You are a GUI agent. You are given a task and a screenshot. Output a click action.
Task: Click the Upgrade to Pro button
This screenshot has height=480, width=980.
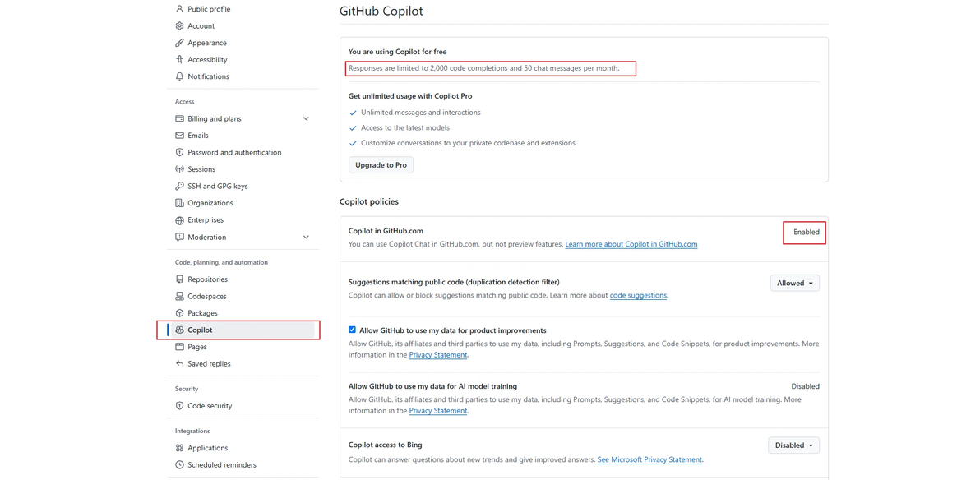381,165
